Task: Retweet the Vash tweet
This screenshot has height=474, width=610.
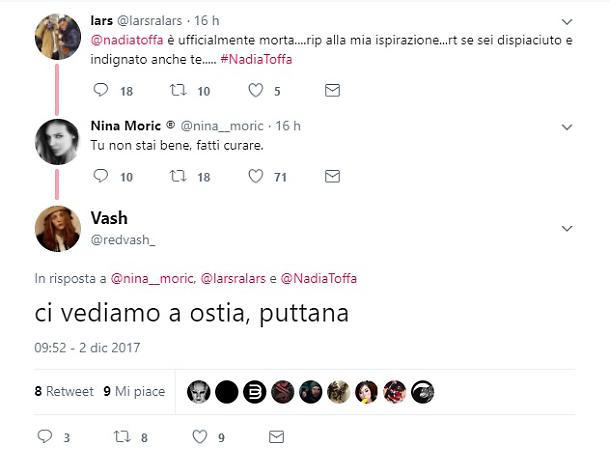Action: click(x=121, y=437)
